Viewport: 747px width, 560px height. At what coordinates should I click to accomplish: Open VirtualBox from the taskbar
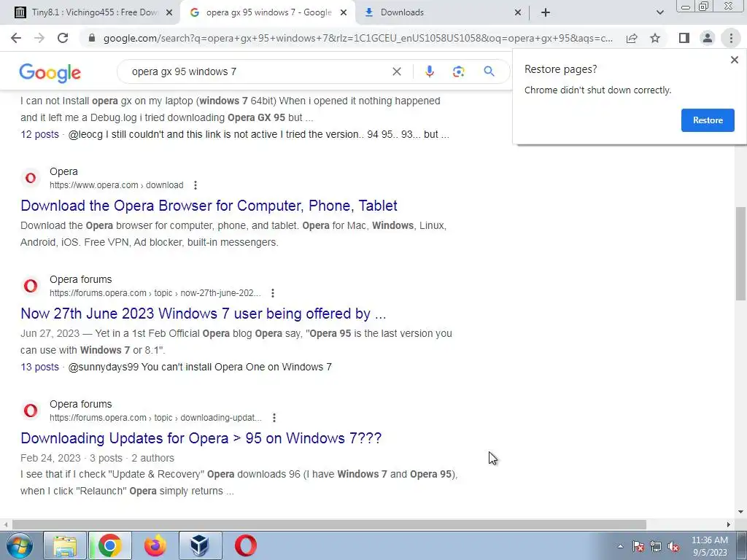[200, 545]
